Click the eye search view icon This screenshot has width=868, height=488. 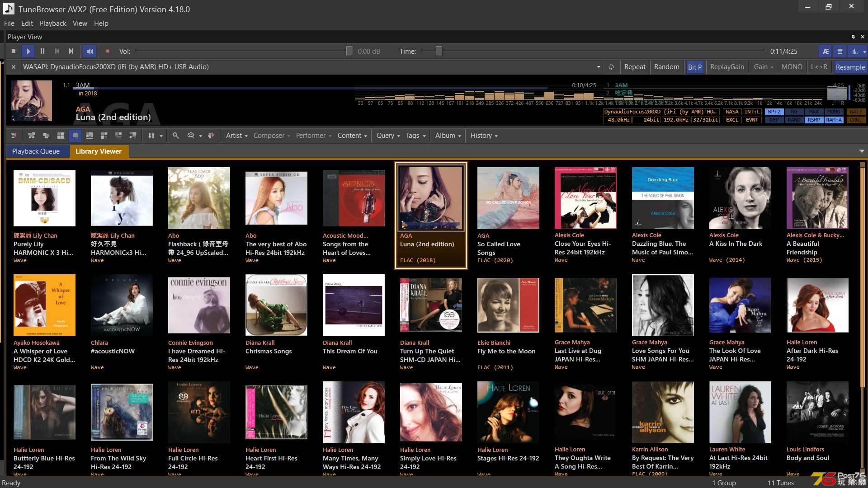(x=191, y=136)
